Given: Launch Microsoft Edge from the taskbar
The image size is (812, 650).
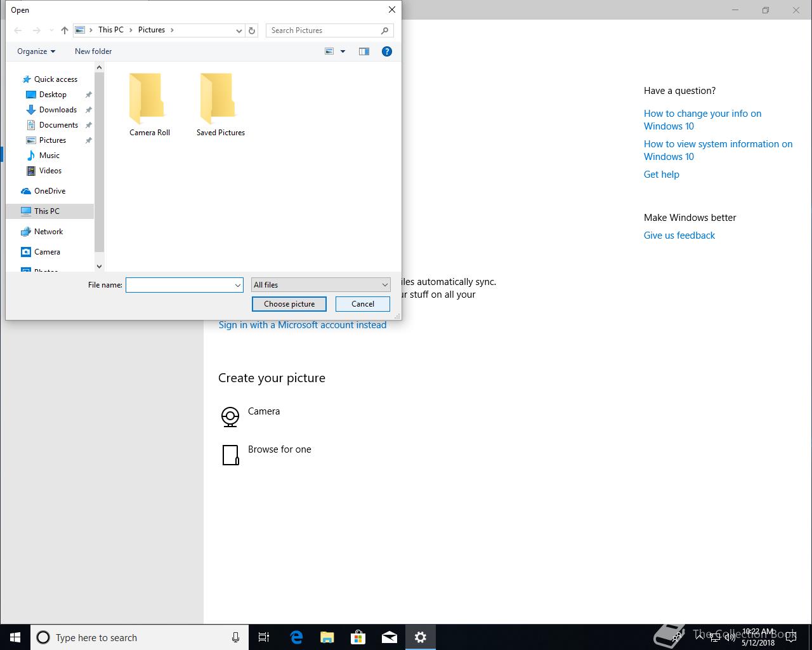Looking at the screenshot, I should pyautogui.click(x=296, y=637).
